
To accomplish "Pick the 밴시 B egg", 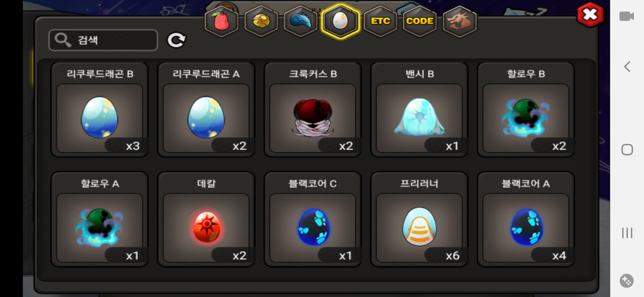I will 419,110.
